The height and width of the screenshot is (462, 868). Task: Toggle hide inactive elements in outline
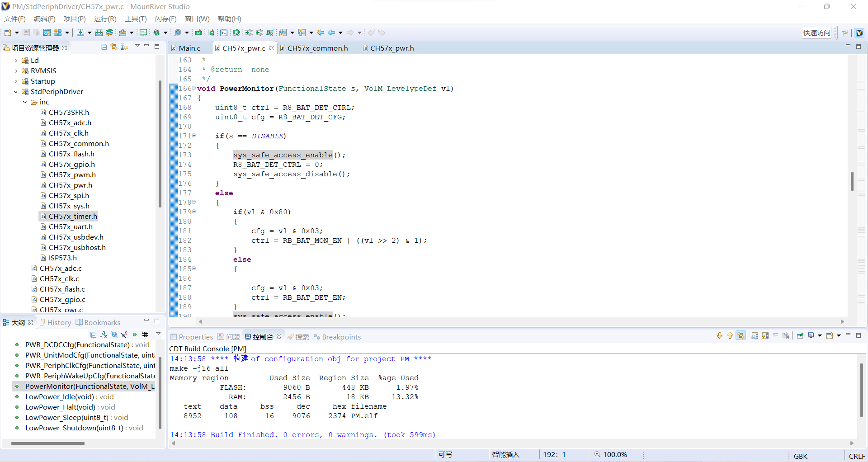click(145, 335)
